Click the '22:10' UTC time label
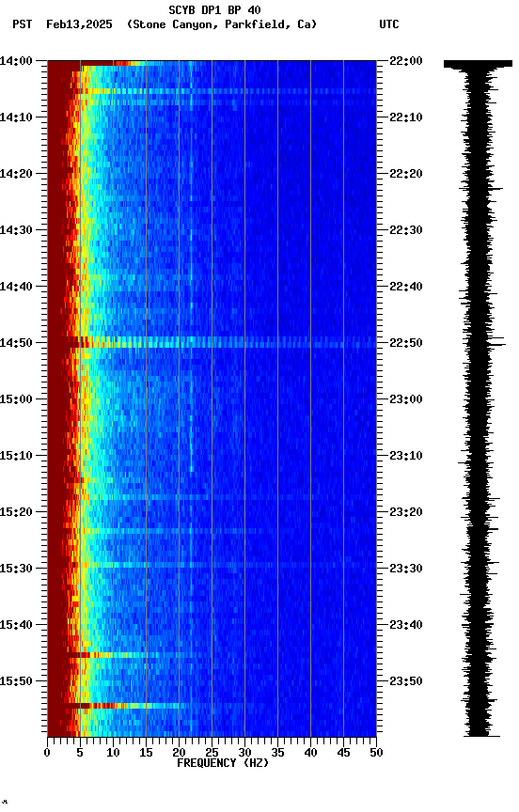 406,117
